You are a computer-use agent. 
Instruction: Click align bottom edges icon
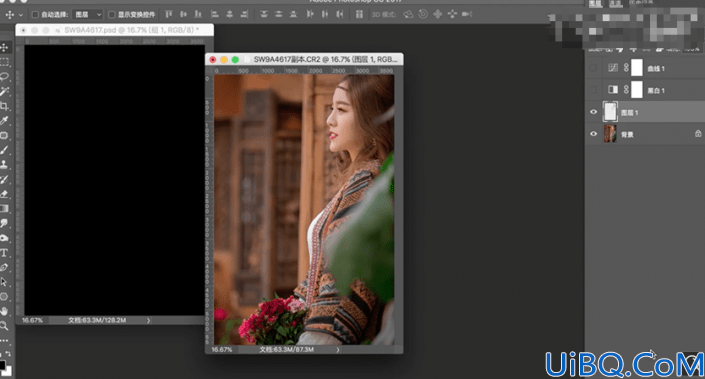198,14
